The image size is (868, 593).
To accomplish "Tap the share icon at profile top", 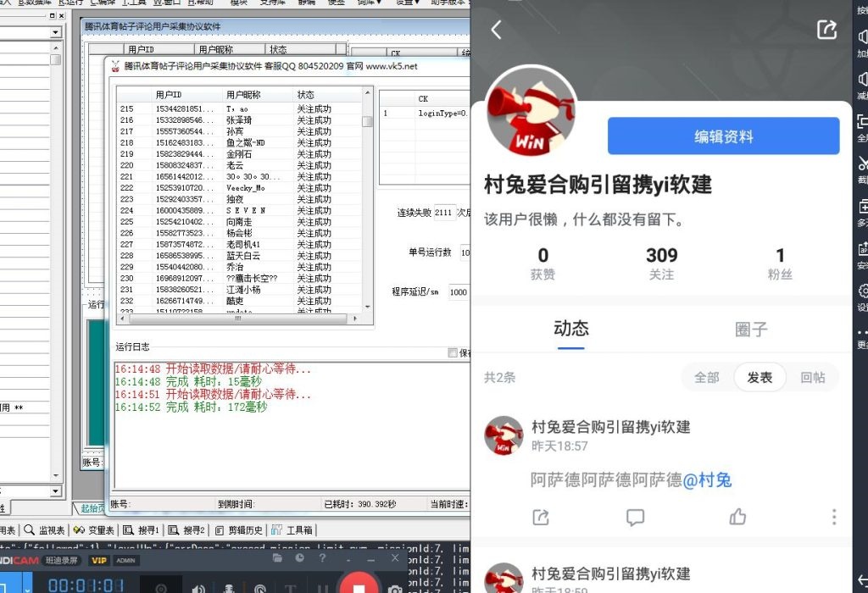I will (x=826, y=30).
